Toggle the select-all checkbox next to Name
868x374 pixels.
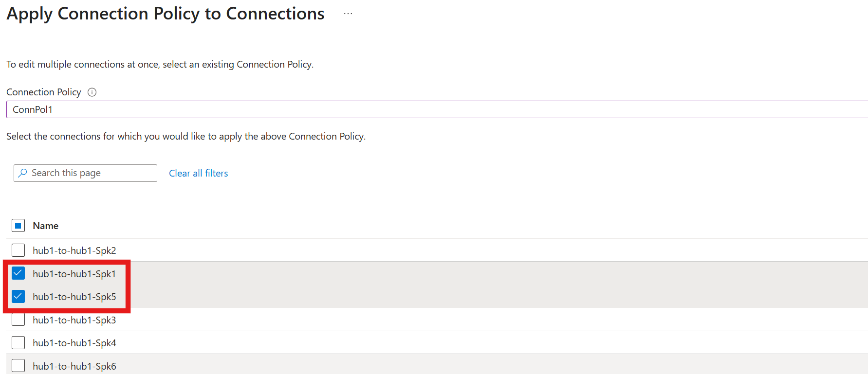[18, 226]
